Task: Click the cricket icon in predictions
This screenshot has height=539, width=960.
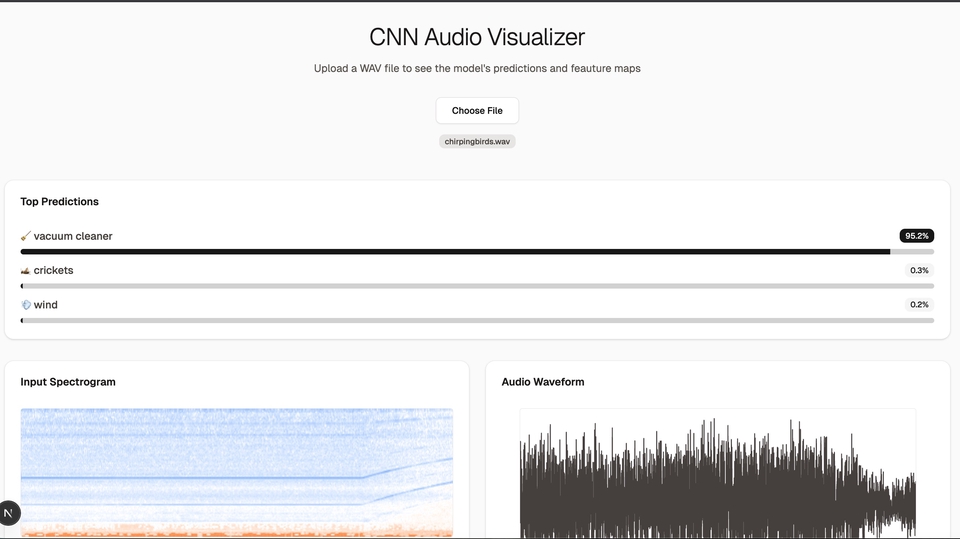Action: click(26, 271)
